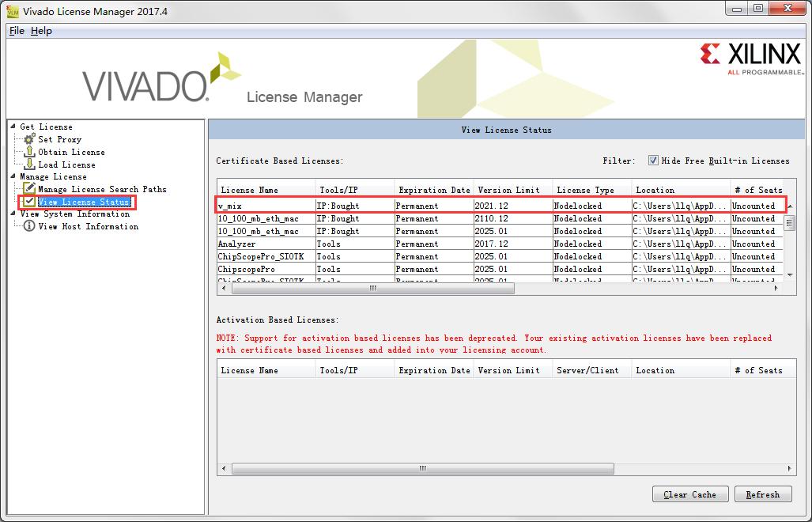This screenshot has height=522, width=812.
Task: Collapse the Get License tree node
Action: [13, 126]
